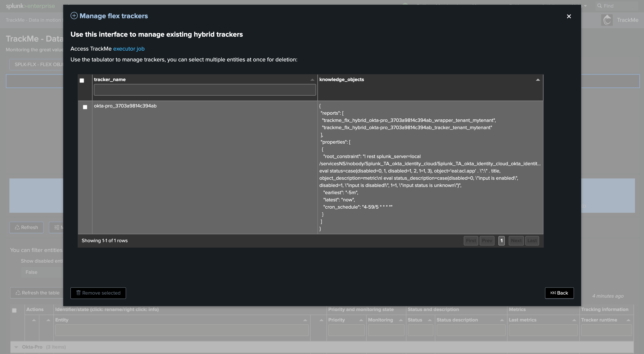The height and width of the screenshot is (354, 644).
Task: Open the SPLK-FLX - FLEX OBJ tab
Action: 36,64
